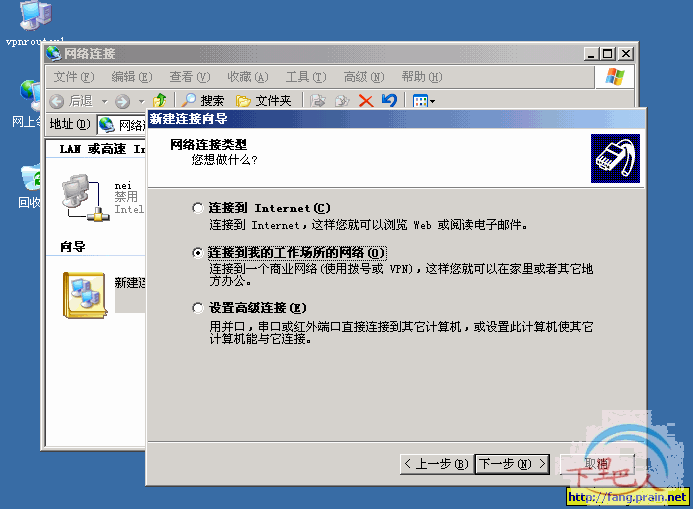Choose the 设置高级连接 radio option
Screen dimensions: 693x509
197,308
